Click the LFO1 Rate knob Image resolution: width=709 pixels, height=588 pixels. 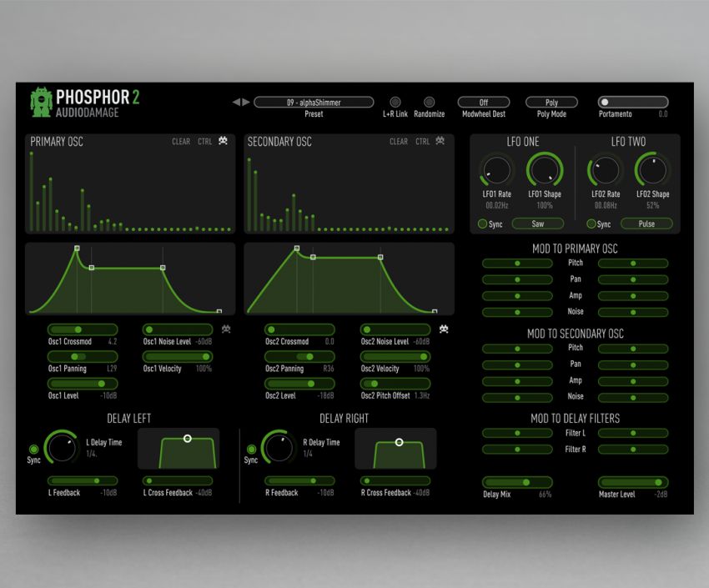(x=496, y=170)
